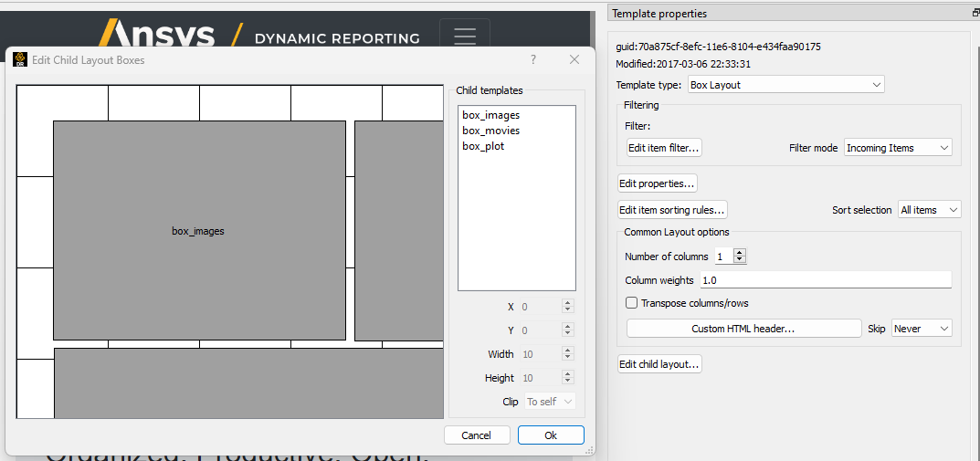Click the X position stepper
Image resolution: width=980 pixels, height=461 pixels.
coord(567,307)
